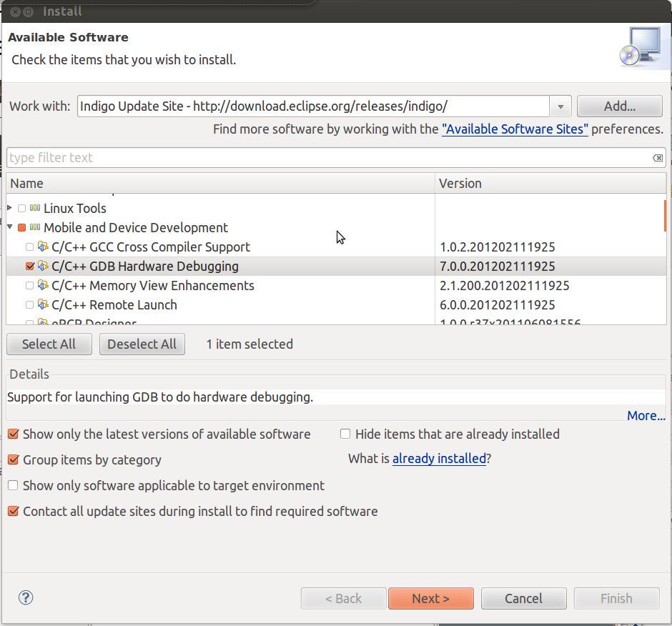Untick Group items by category

[x=14, y=459]
